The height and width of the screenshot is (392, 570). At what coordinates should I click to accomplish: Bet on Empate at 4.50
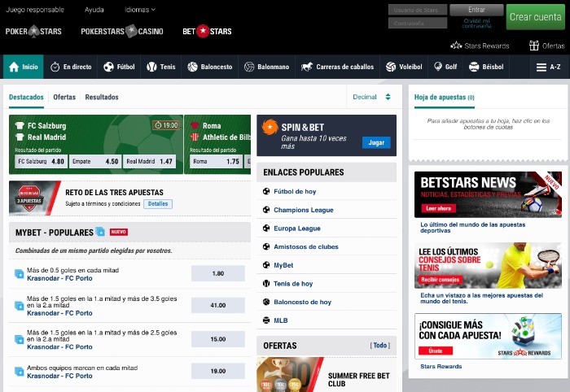click(x=95, y=162)
